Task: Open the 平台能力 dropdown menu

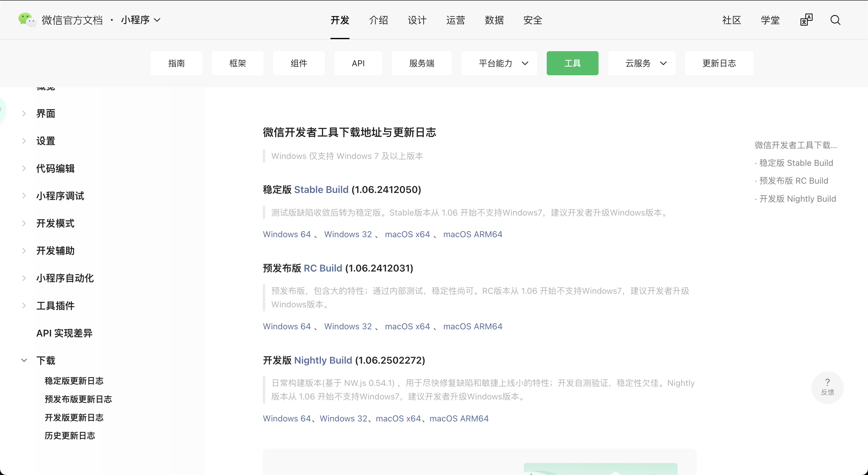Action: (x=499, y=63)
